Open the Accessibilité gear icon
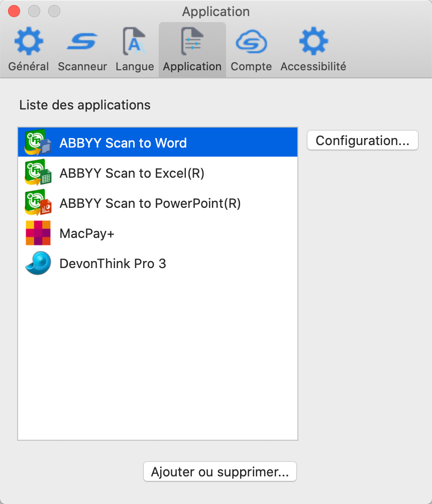Viewport: 432px width, 504px height. (x=313, y=42)
